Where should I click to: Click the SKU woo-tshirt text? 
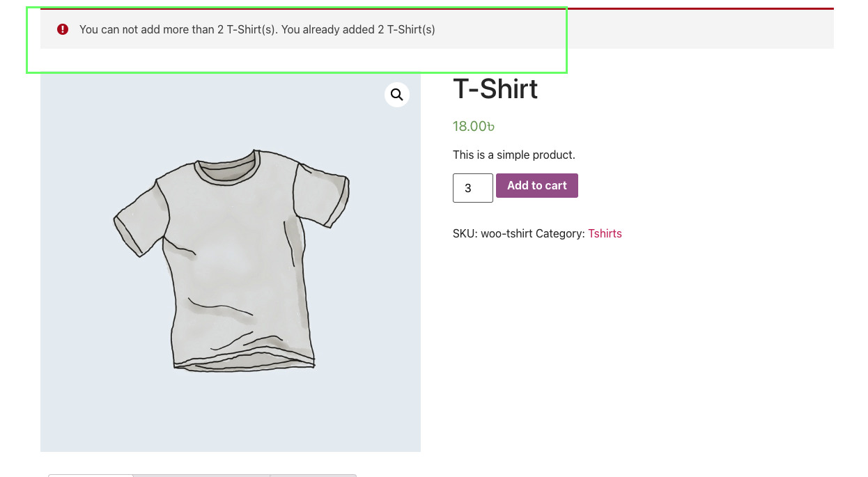click(x=493, y=234)
